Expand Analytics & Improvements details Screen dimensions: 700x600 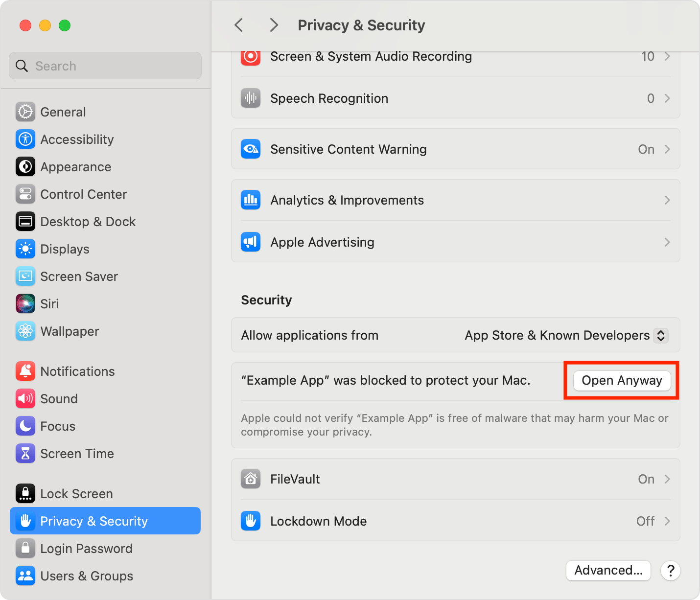click(667, 200)
